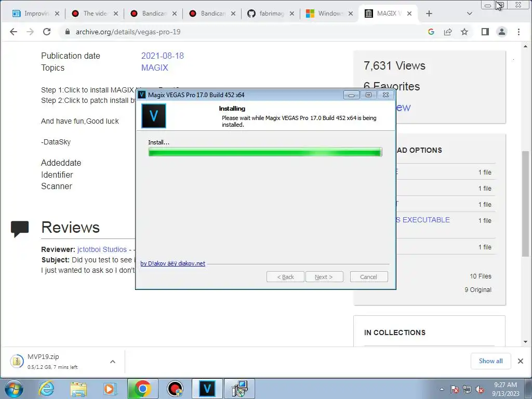The image size is (532, 399).
Task: Open the Google icon in the address bar
Action: coord(431,32)
